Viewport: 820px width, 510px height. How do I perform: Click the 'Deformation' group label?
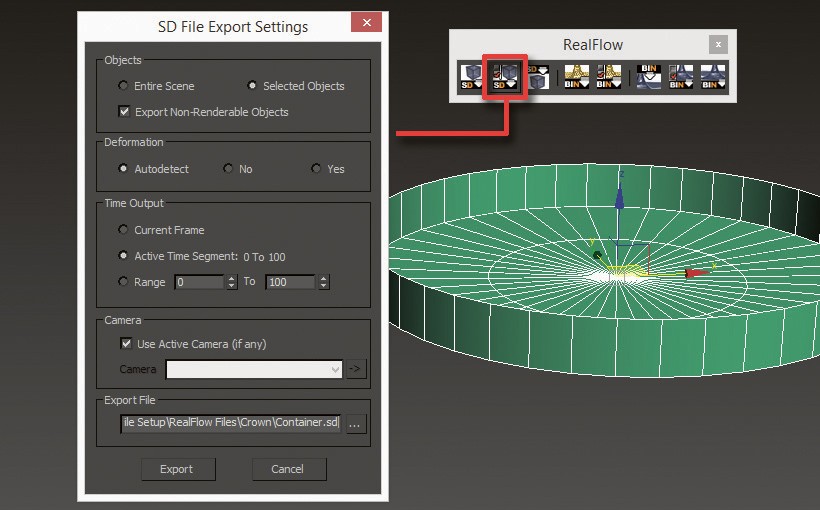click(134, 142)
